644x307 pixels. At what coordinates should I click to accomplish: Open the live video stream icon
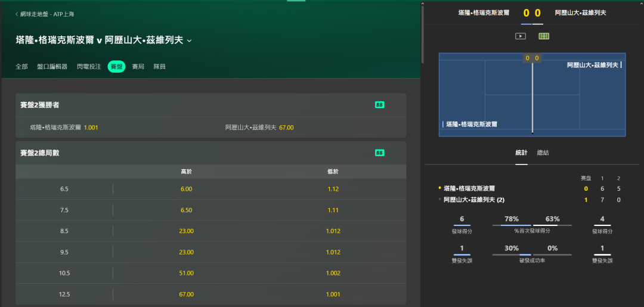click(521, 36)
